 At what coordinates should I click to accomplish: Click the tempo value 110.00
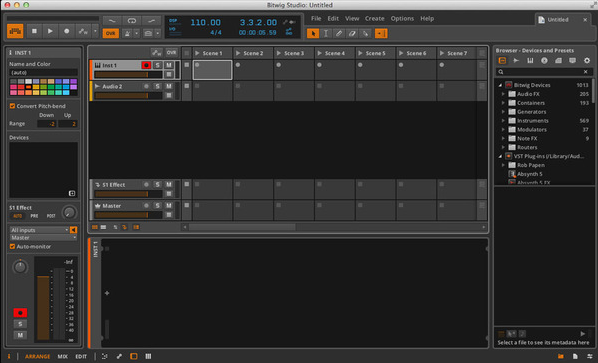click(x=205, y=22)
